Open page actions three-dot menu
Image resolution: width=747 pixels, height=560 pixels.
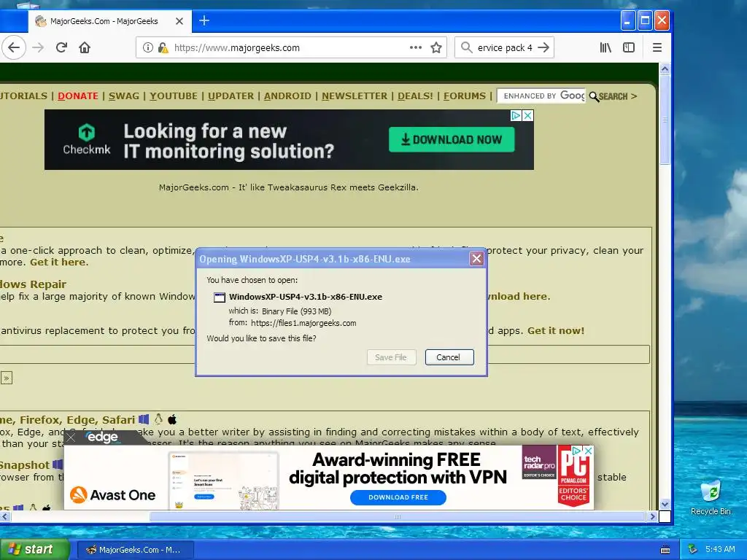point(415,47)
